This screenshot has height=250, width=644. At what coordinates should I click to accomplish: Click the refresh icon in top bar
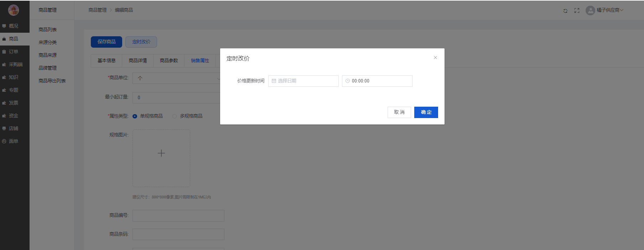pyautogui.click(x=565, y=11)
